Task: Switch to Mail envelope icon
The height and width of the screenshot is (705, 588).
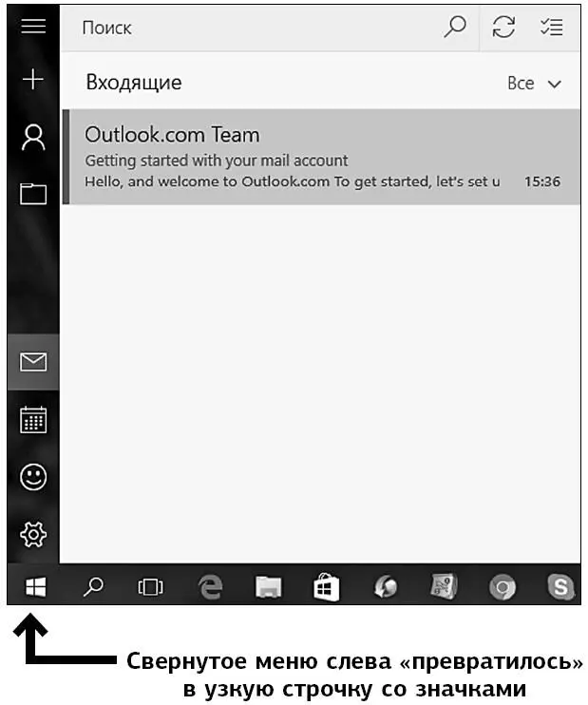Action: pyautogui.click(x=33, y=362)
